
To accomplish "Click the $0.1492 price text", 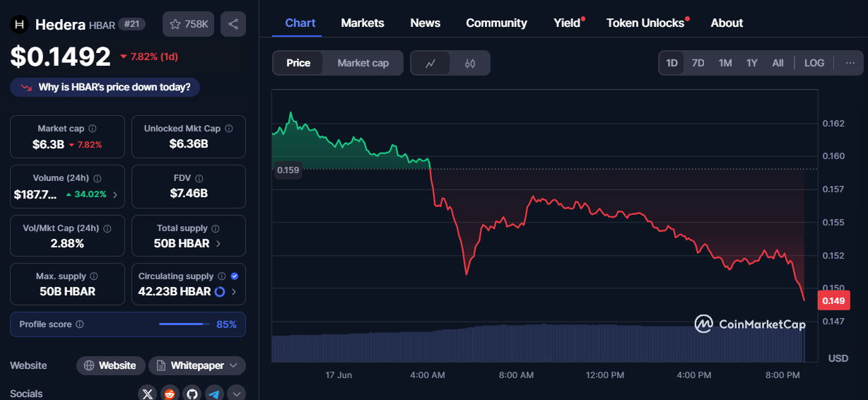I will tap(61, 57).
